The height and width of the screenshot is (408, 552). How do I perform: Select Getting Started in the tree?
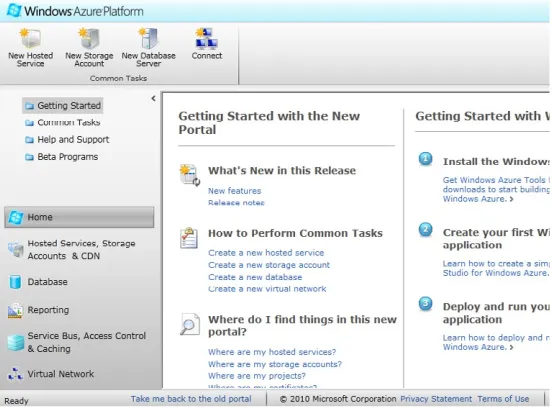[x=63, y=106]
